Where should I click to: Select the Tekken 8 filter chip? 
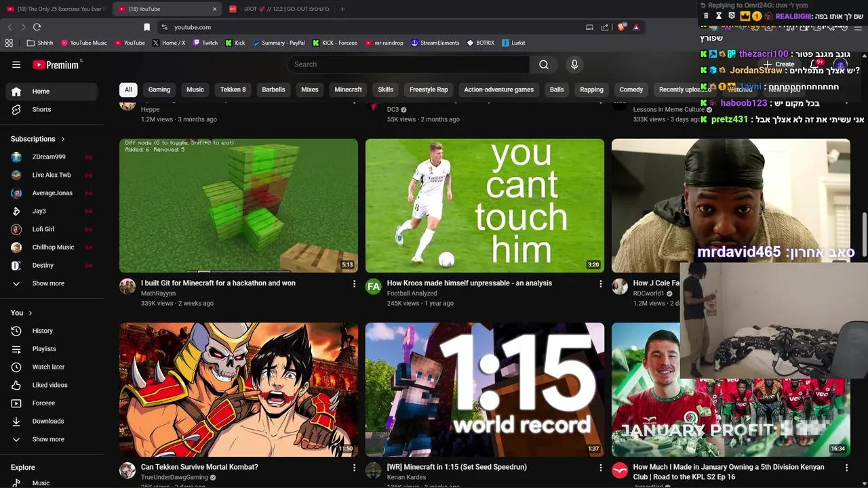click(233, 89)
